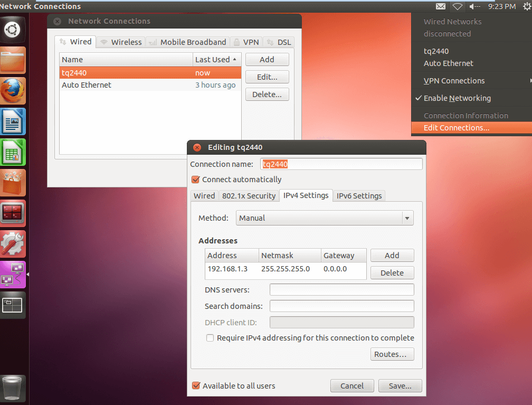Launch LibreOffice Writer from the dock

(13, 121)
